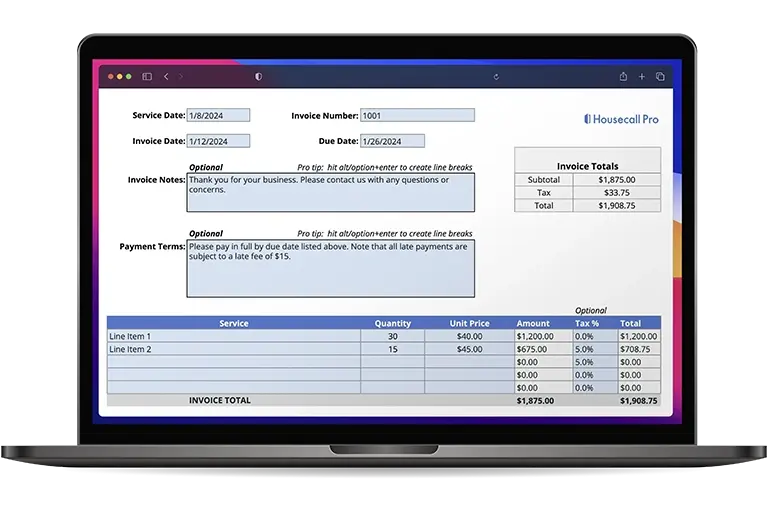Click the browser forward arrow

[181, 76]
